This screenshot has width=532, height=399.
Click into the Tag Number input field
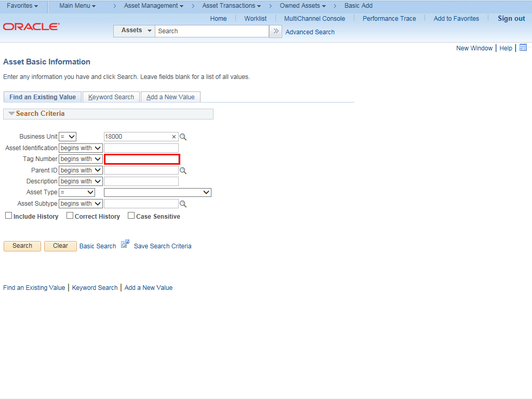[x=142, y=159]
